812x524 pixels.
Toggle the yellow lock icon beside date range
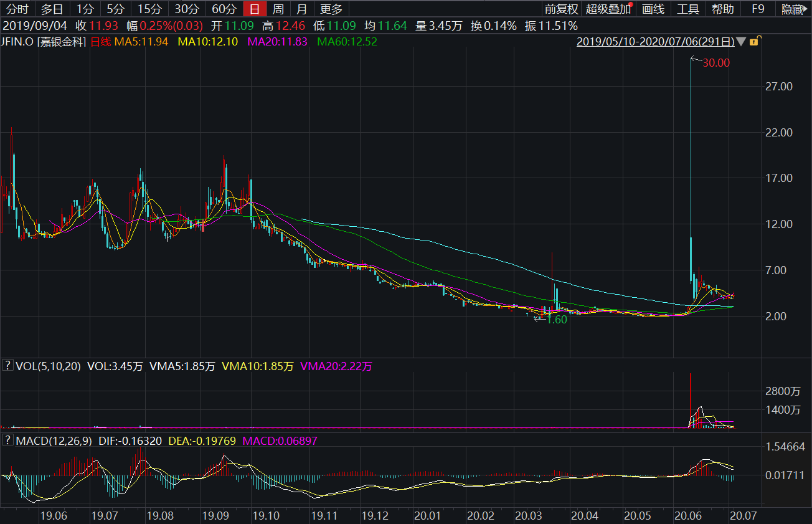coord(754,42)
